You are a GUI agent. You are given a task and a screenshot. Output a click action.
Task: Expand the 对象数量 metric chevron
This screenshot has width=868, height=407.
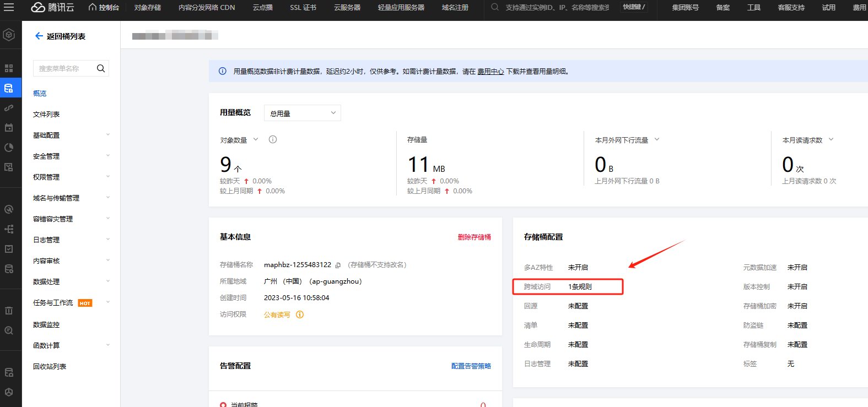[x=256, y=139]
